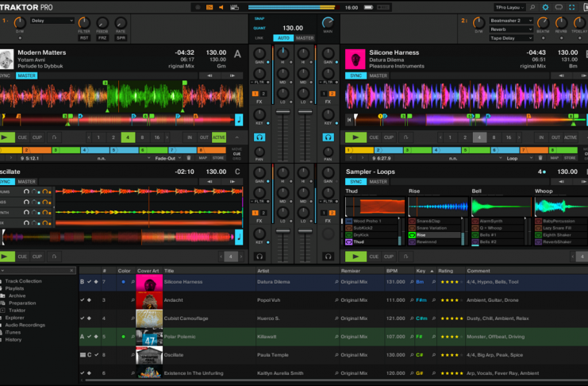Toggle Deck D headphone cue in mixer
The width and height of the screenshot is (588, 386).
tap(329, 257)
